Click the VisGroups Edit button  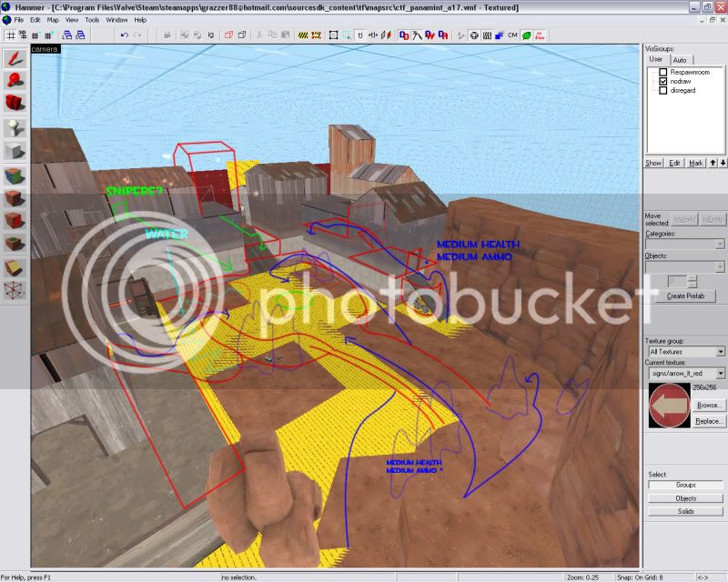click(x=674, y=163)
